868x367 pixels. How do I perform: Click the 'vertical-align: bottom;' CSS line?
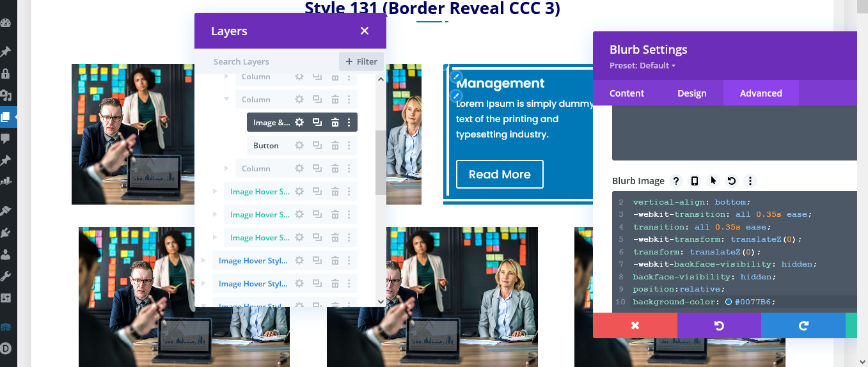coord(691,202)
